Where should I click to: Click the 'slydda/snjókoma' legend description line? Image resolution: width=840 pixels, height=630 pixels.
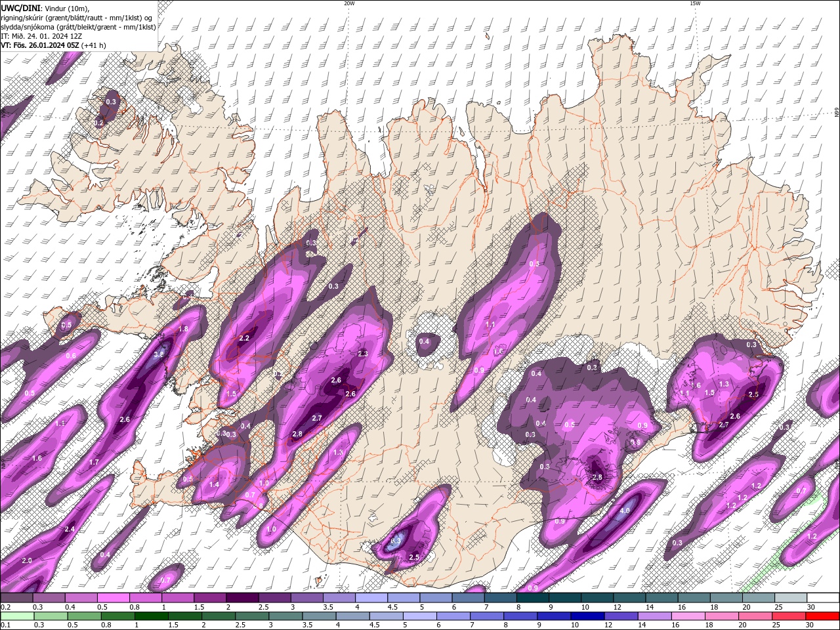pos(78,27)
